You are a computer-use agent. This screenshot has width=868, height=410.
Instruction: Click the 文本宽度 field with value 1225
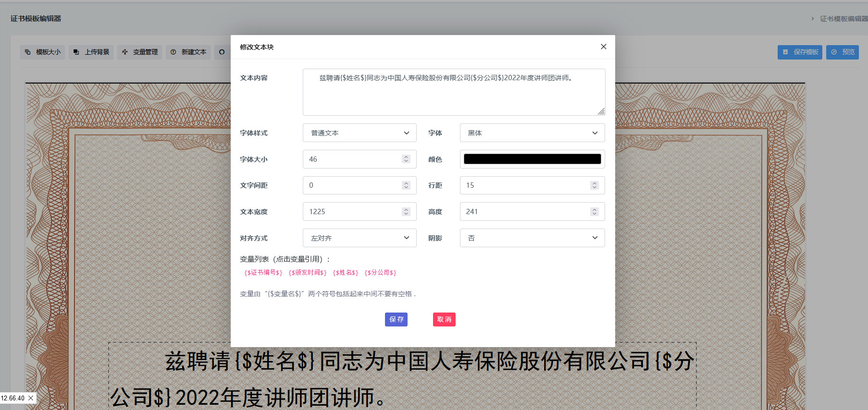(x=360, y=212)
